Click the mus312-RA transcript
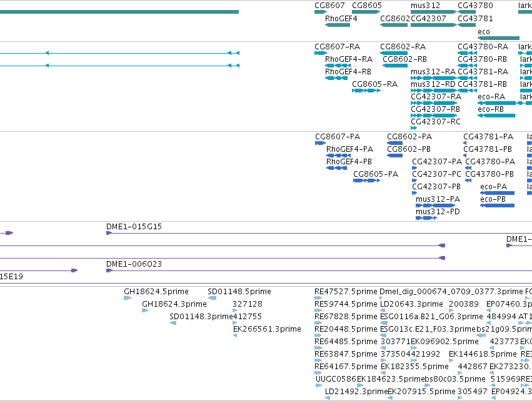Image resolution: width=532 pixels, height=401 pixels. point(434,78)
